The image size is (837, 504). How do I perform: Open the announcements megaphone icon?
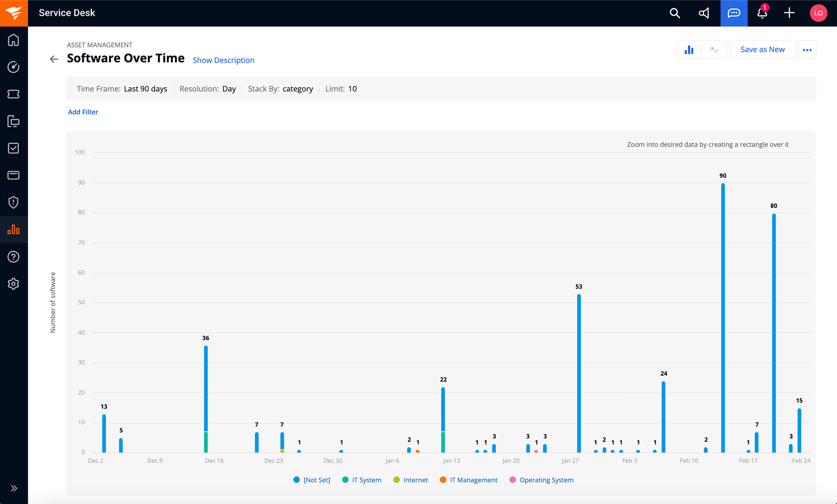pos(704,13)
